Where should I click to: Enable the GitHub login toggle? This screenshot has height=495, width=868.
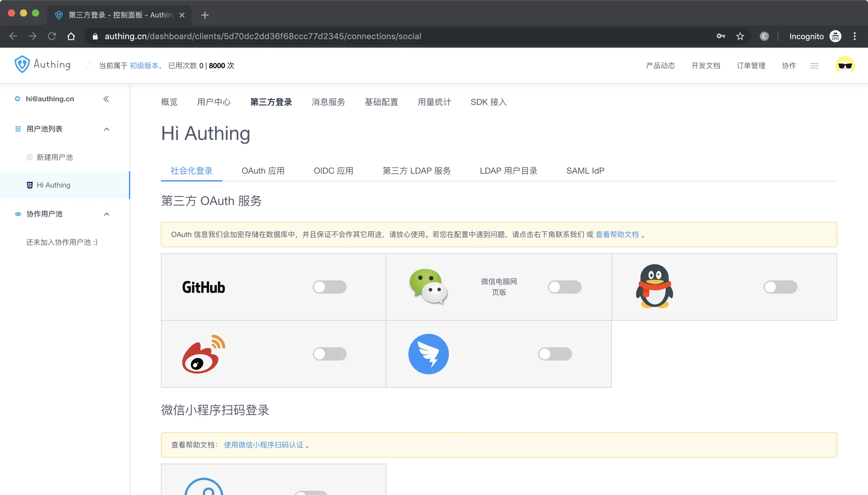pos(329,287)
